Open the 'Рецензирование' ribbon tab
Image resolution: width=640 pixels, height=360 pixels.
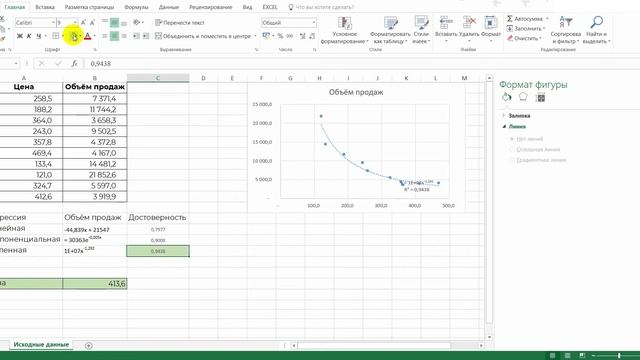point(211,7)
